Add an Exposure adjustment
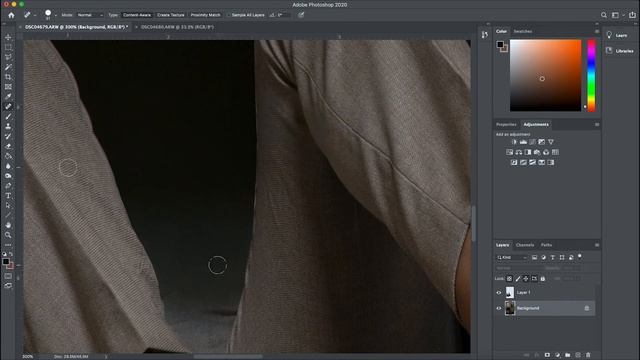 click(x=542, y=142)
